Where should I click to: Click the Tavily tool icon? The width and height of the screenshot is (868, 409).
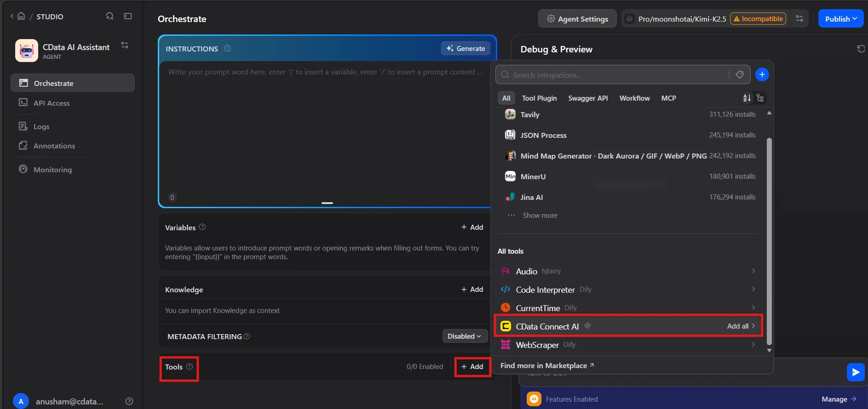510,114
